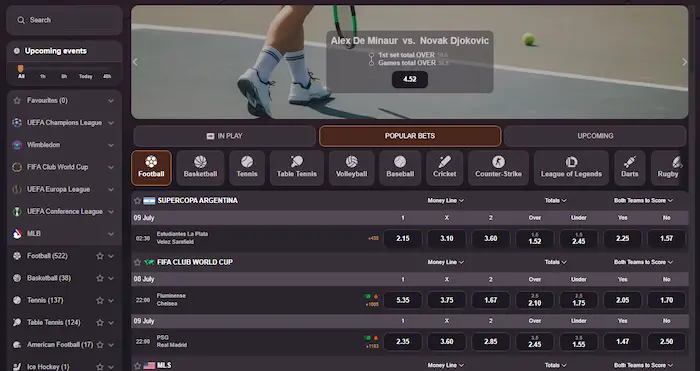700x371 pixels.
Task: Select the Basketball sport icon
Action: 200,168
